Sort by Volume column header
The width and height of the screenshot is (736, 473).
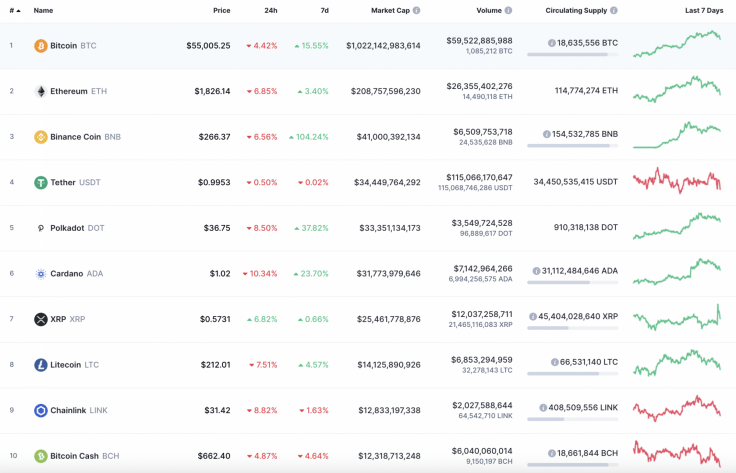pos(489,10)
